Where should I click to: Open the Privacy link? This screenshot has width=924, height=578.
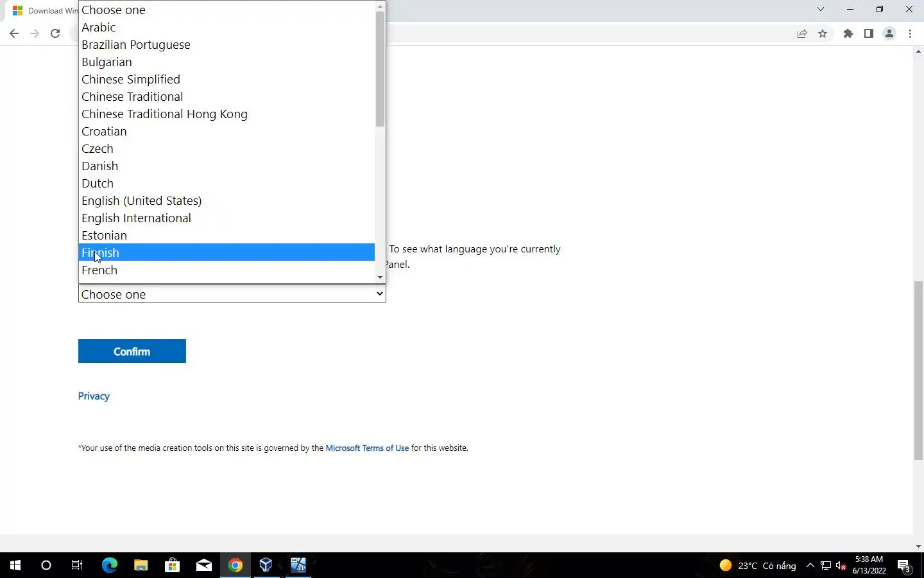point(94,396)
